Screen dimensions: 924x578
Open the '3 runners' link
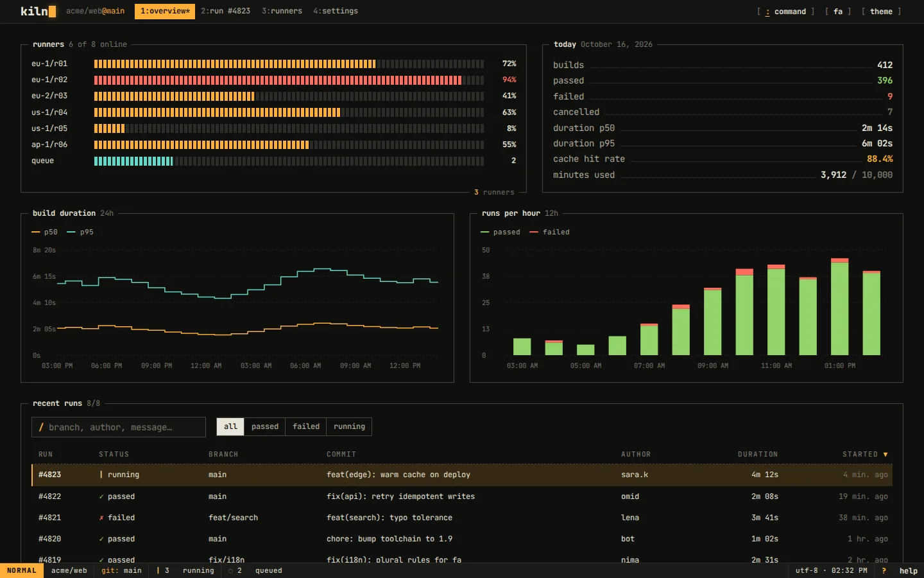point(494,192)
